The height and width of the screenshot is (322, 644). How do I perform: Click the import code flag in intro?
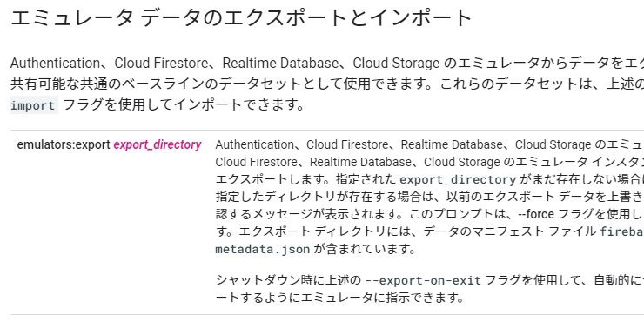pyautogui.click(x=33, y=105)
